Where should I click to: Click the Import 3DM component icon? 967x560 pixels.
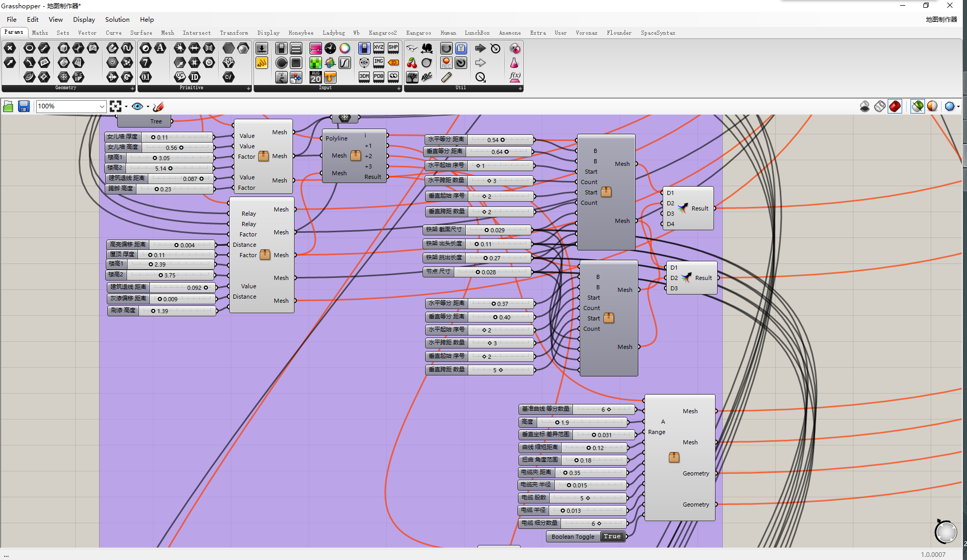(364, 77)
